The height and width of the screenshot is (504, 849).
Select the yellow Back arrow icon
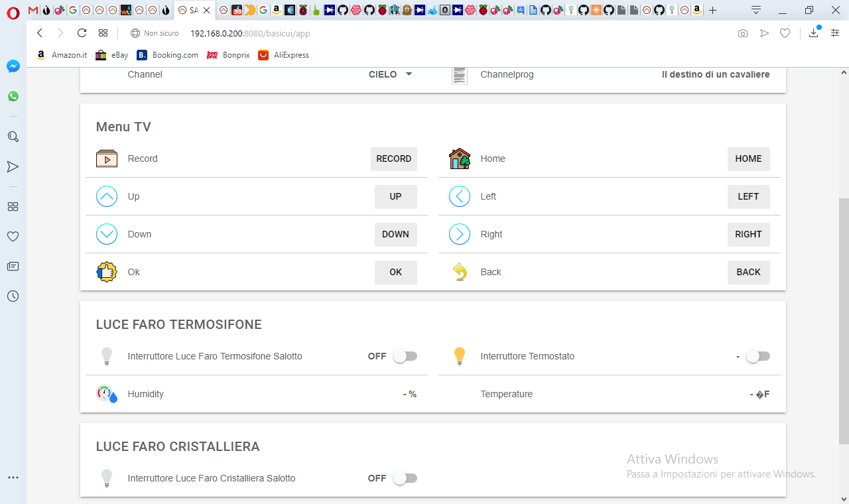click(459, 272)
